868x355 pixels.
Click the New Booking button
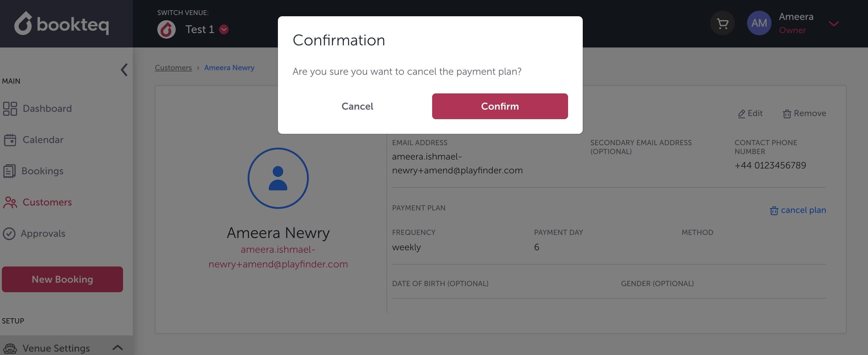(62, 279)
